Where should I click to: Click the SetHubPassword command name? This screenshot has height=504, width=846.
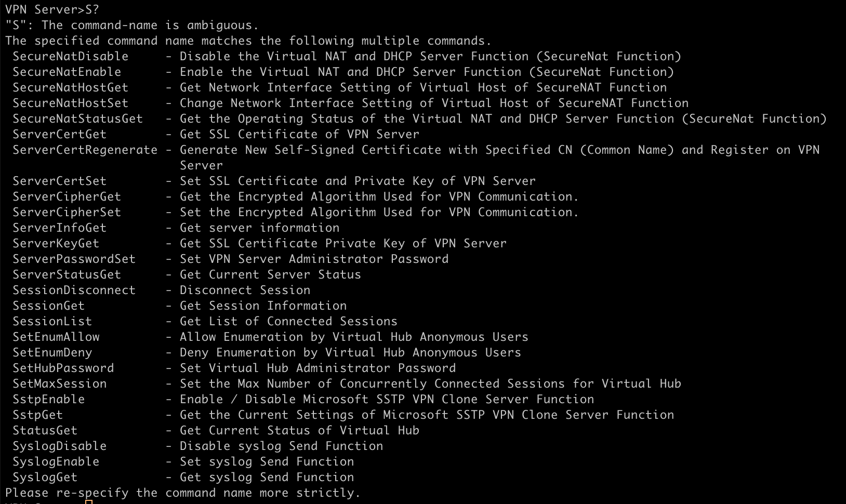pos(63,368)
